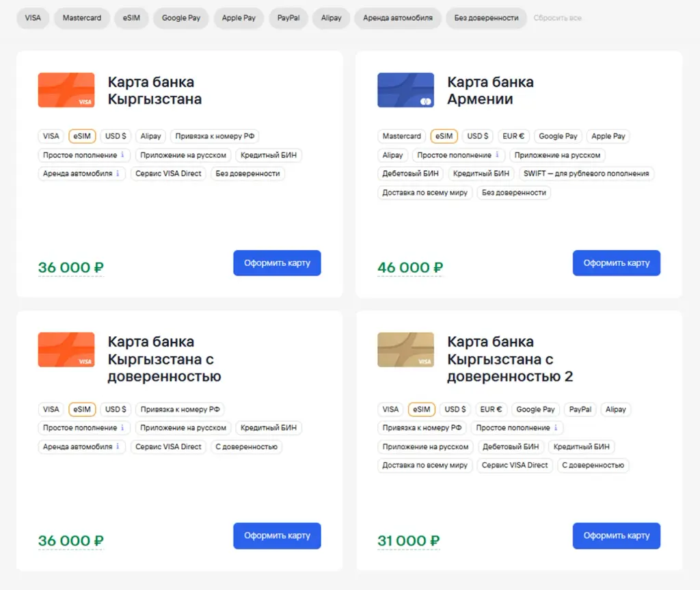
Task: Click the Привязка к номеру РФ tag, доверенностью 2
Action: click(x=422, y=427)
